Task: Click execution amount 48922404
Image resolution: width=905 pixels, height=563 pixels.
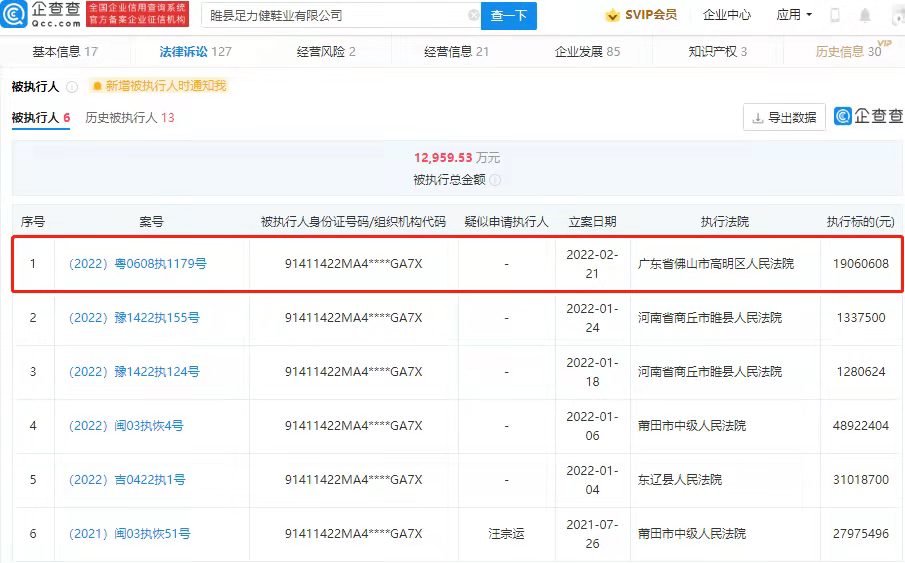Action: click(861, 426)
